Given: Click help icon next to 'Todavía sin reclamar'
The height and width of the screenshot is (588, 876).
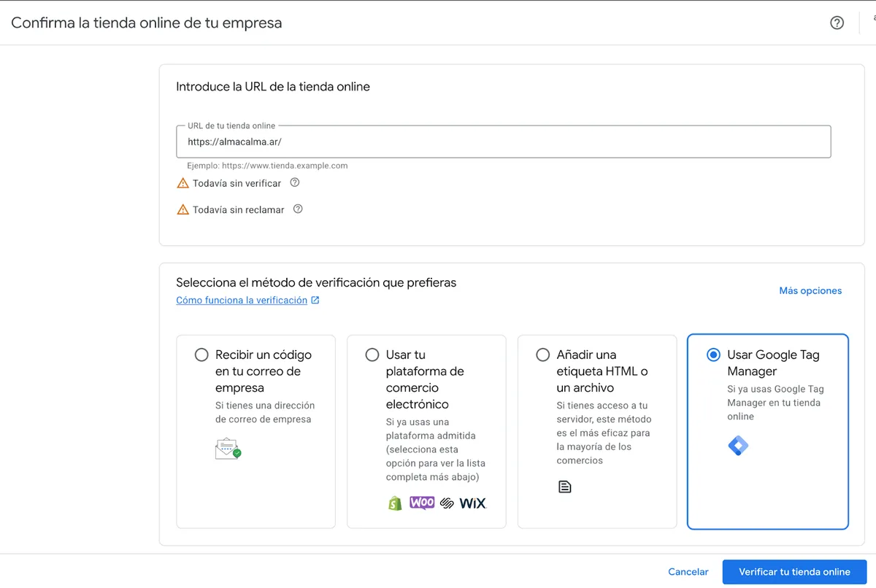Looking at the screenshot, I should tap(298, 209).
